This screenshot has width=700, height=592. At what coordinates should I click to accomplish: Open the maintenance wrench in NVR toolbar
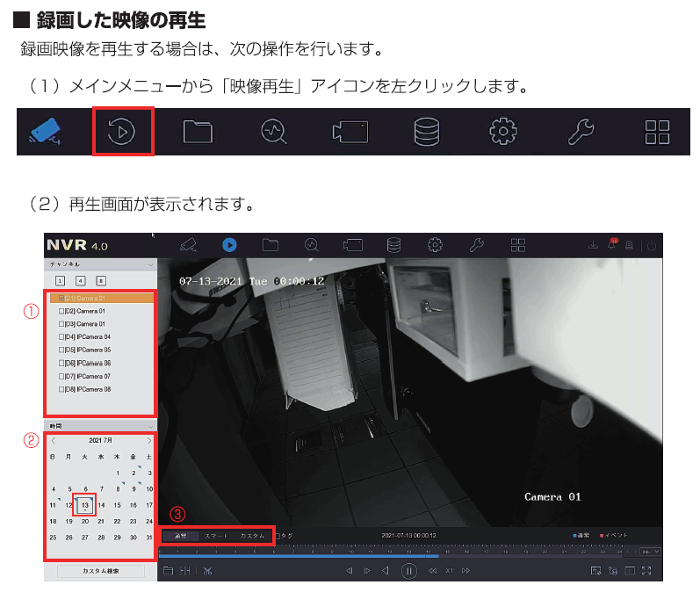(x=477, y=245)
